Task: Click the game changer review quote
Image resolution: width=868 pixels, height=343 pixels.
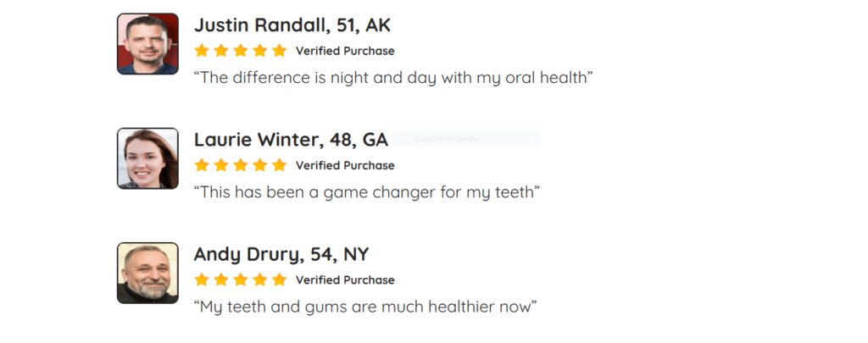Action: [367, 192]
